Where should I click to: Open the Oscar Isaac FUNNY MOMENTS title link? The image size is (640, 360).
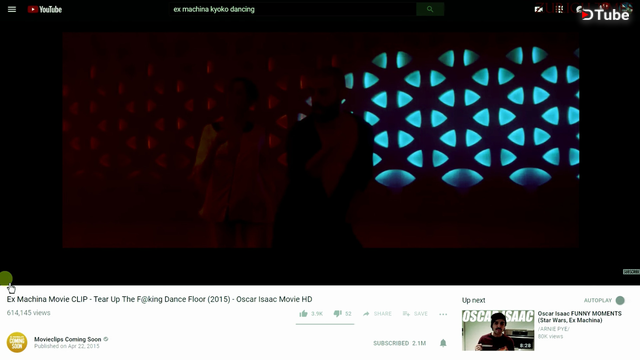579,317
